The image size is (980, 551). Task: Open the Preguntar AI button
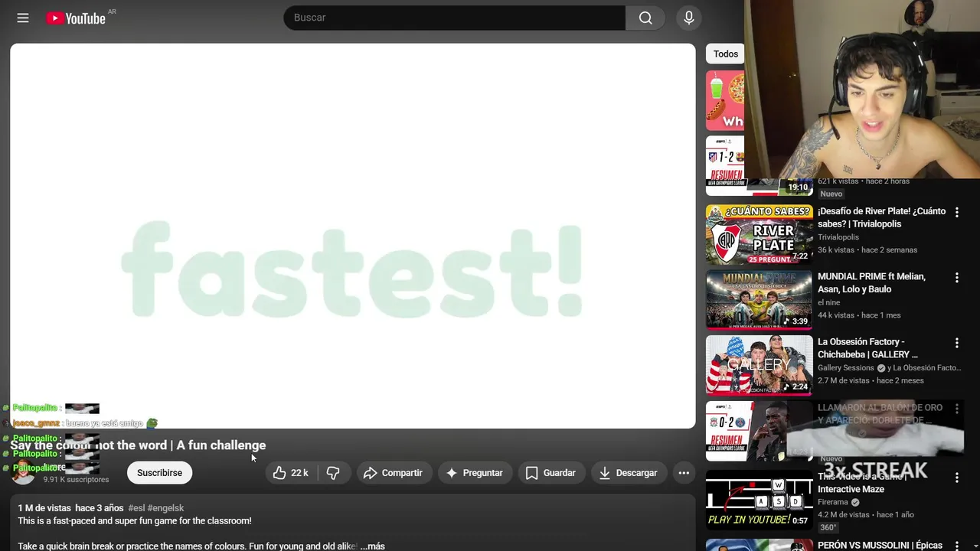pos(475,473)
